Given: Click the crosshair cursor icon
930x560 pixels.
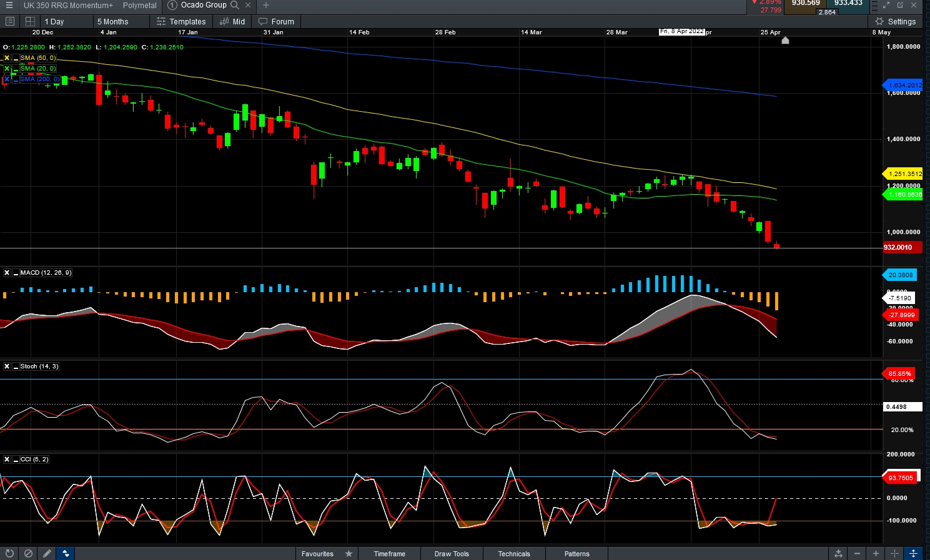Looking at the screenshot, I should [895, 553].
